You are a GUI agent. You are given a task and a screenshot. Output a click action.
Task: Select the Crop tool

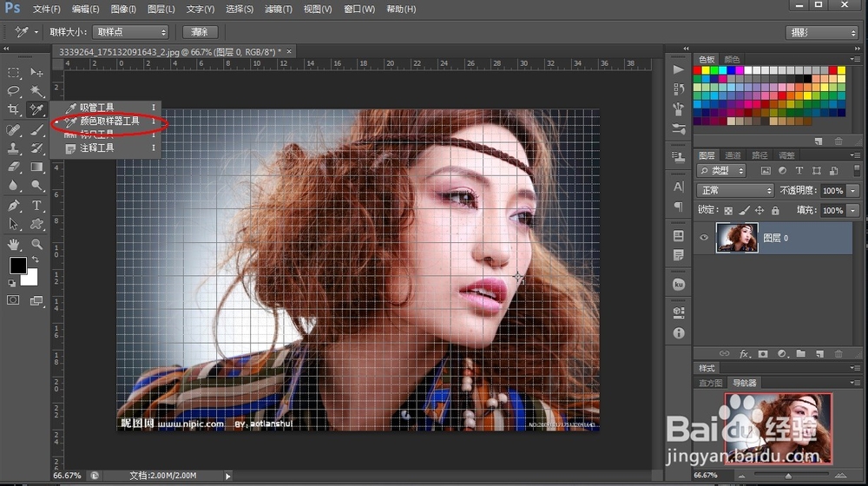[x=14, y=109]
